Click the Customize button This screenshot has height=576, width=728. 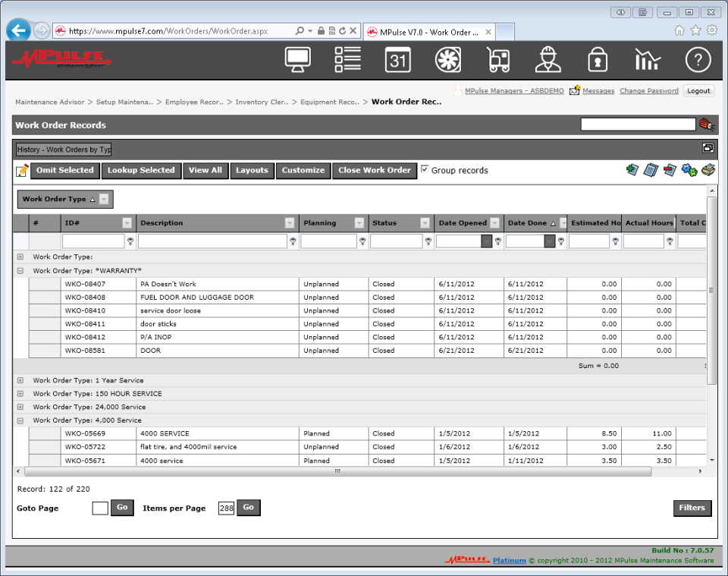click(x=303, y=171)
